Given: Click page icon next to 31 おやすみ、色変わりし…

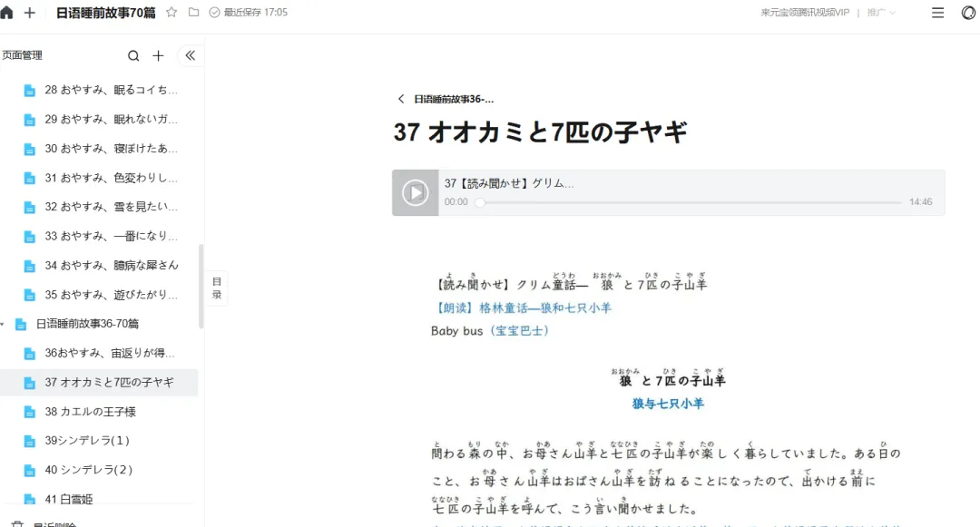Looking at the screenshot, I should [x=29, y=179].
